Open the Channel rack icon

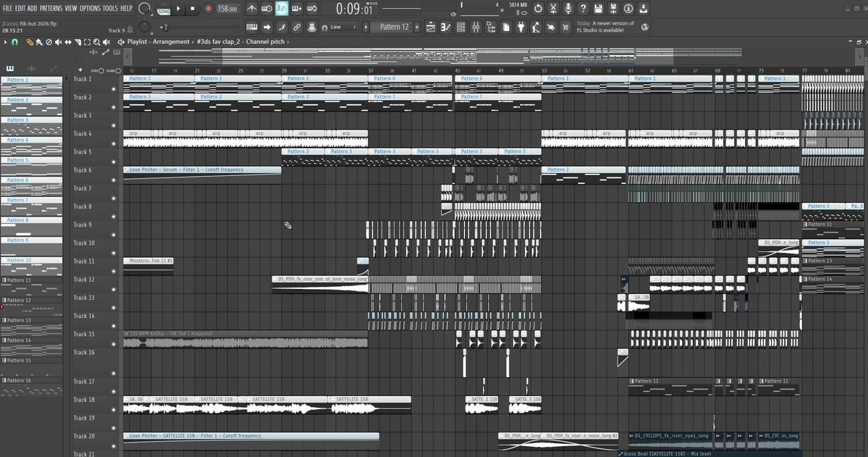click(460, 27)
